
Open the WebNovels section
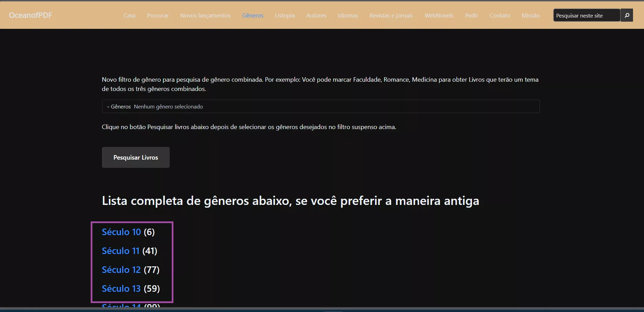(x=439, y=15)
